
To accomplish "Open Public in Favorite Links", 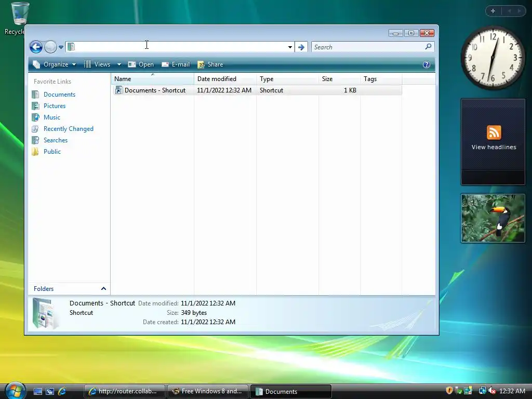I will click(x=52, y=152).
